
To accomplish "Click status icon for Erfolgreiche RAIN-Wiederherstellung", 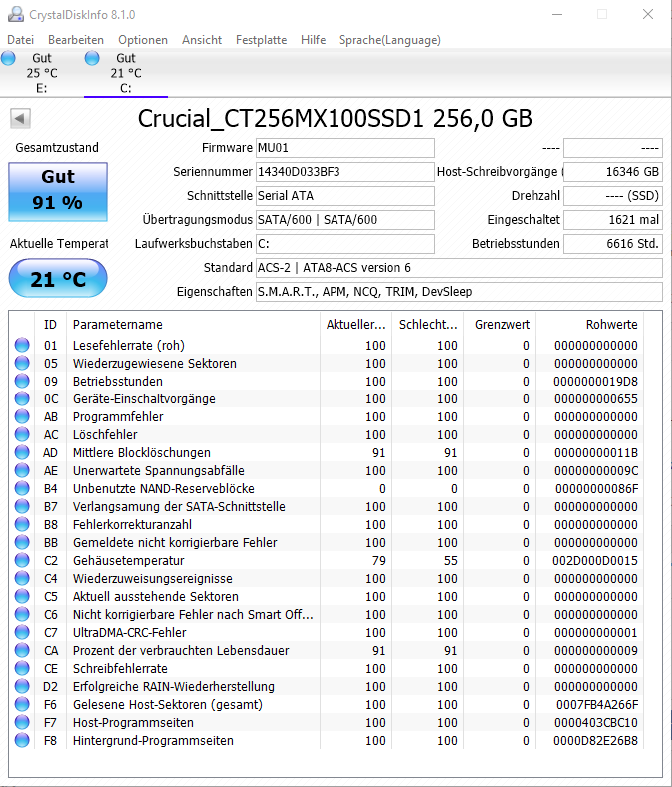I will [x=22, y=686].
